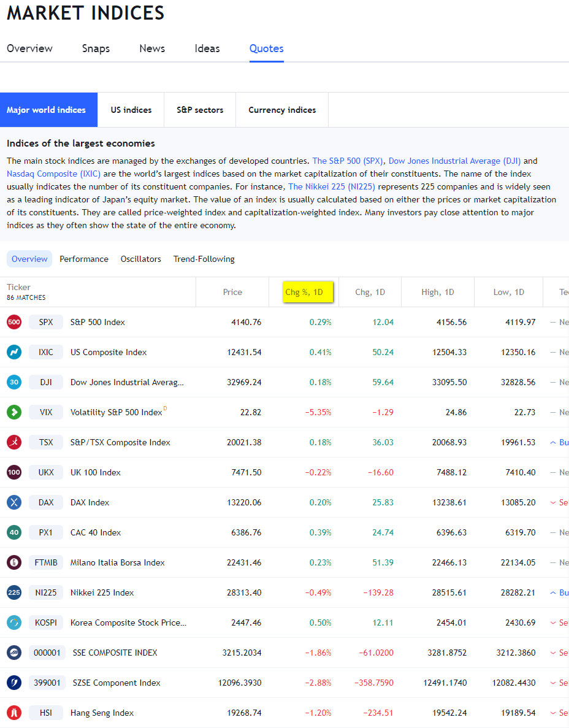This screenshot has height=728, width=569.
Task: Open the FTMIB ticker badge
Action: click(x=46, y=562)
